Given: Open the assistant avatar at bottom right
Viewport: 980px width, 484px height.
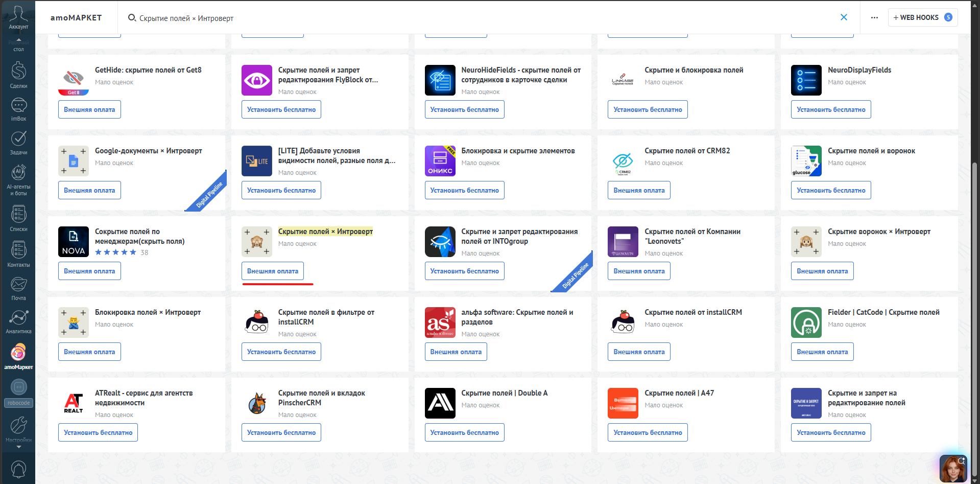Looking at the screenshot, I should 953,469.
